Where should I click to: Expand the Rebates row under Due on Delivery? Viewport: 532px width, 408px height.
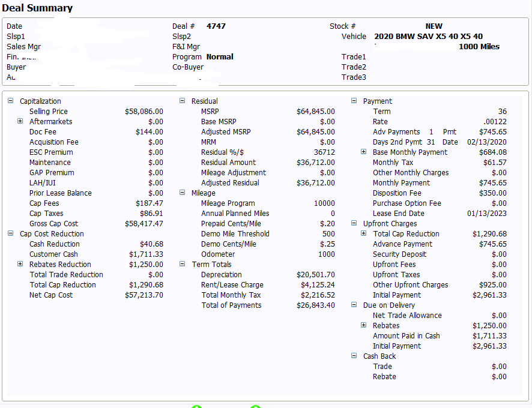tap(363, 325)
